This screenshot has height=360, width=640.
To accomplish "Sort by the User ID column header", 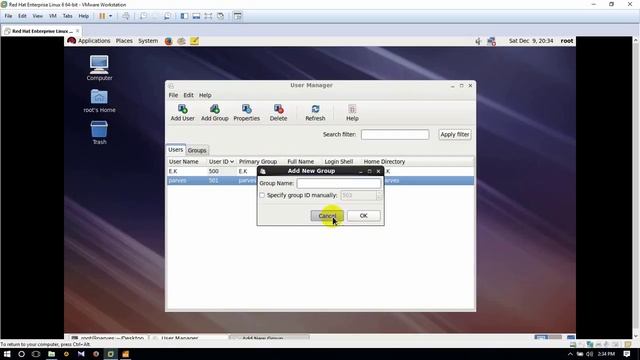I will point(221,162).
